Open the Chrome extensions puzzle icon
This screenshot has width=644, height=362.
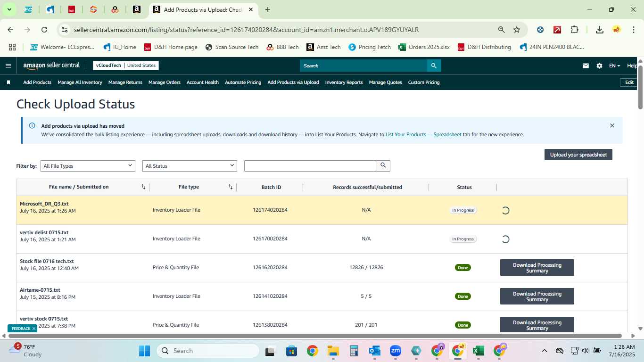pos(574,30)
